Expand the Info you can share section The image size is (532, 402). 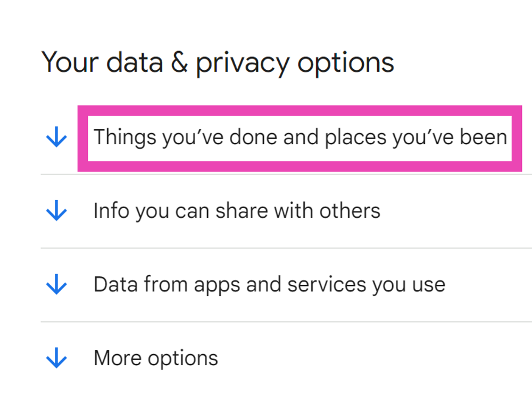coord(237,211)
